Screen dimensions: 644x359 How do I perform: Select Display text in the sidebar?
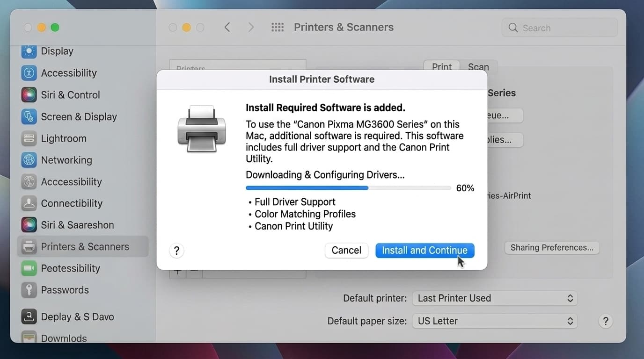[x=57, y=51]
